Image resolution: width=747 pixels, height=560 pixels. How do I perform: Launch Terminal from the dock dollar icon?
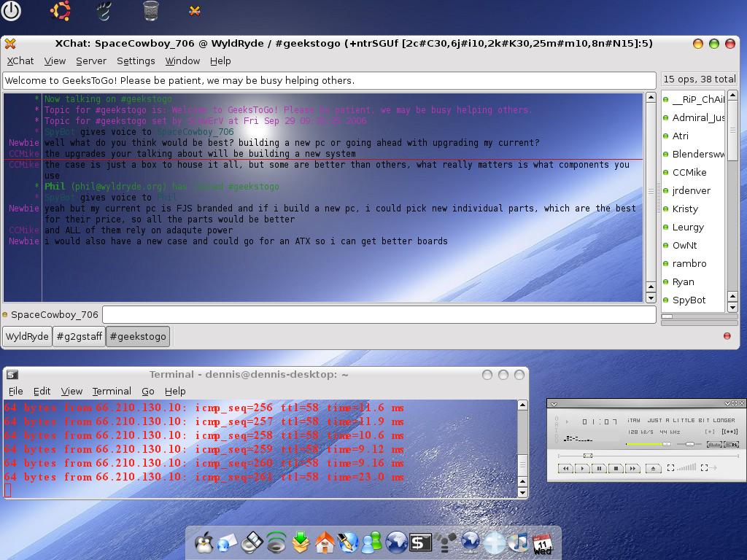pyautogui.click(x=421, y=543)
